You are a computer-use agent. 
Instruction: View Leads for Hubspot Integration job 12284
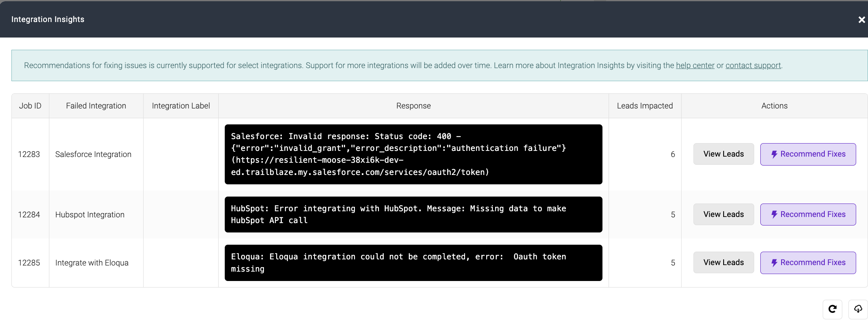click(x=724, y=215)
